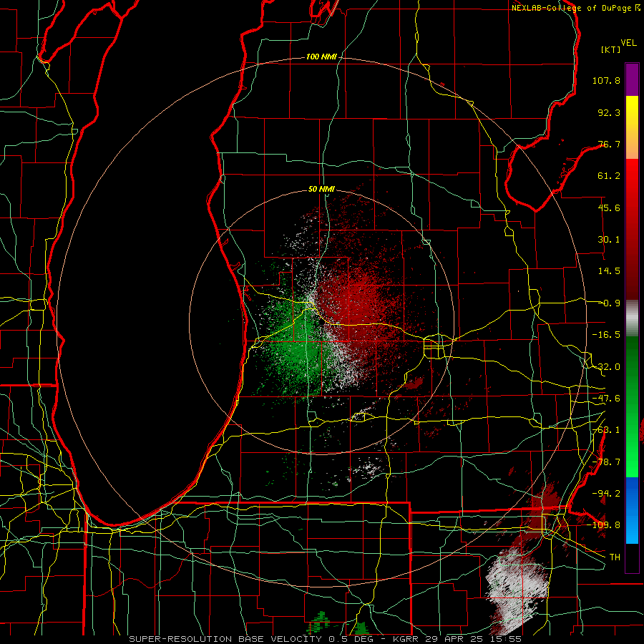Click the 92.3 velocity scale value
The width and height of the screenshot is (644, 644).
point(609,112)
